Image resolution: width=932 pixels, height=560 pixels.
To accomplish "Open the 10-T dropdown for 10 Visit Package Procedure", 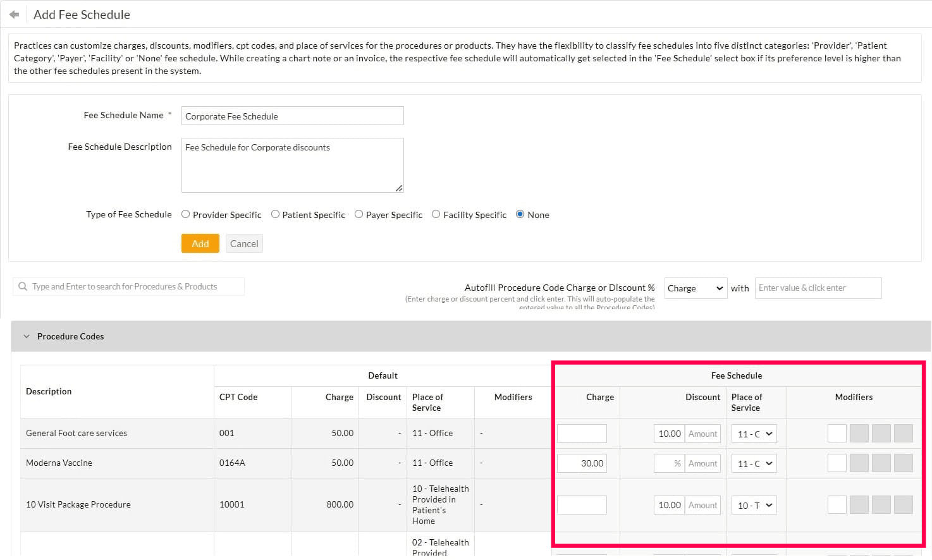I will point(754,505).
